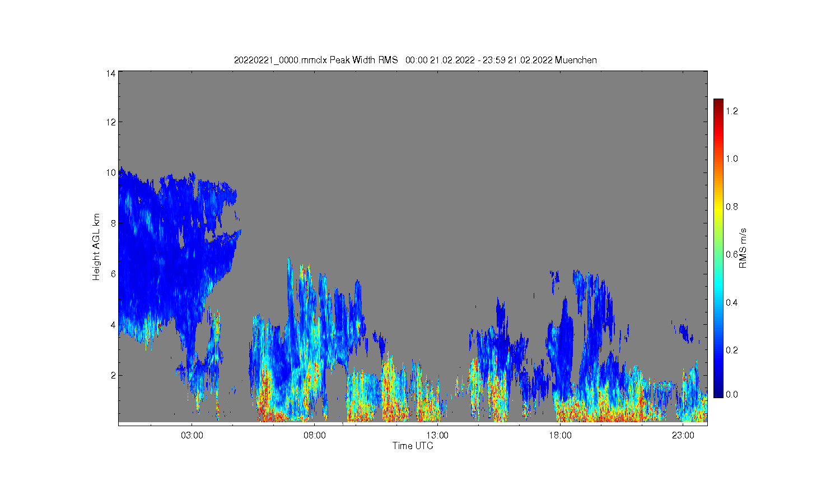
Task: Click the height axis label 10
Action: [111, 172]
